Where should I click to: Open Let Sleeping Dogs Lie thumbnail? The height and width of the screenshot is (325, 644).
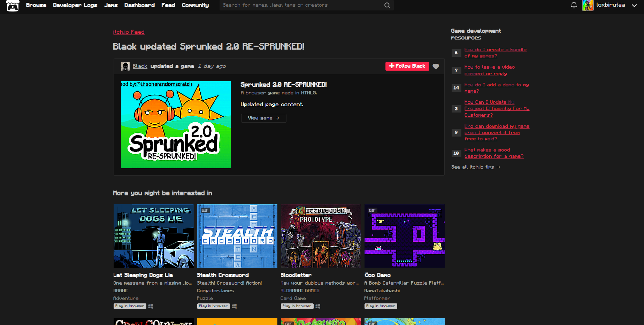153,236
